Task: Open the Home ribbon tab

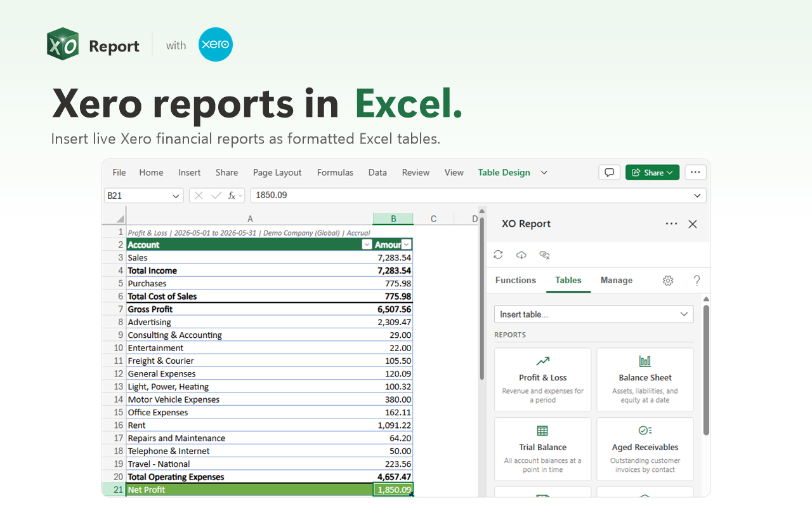Action: (151, 172)
